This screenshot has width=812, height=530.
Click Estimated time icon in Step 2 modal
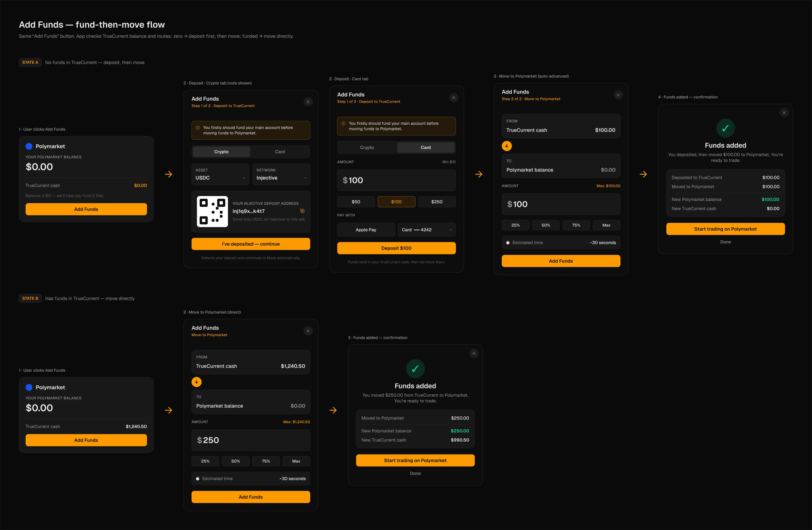click(x=508, y=243)
